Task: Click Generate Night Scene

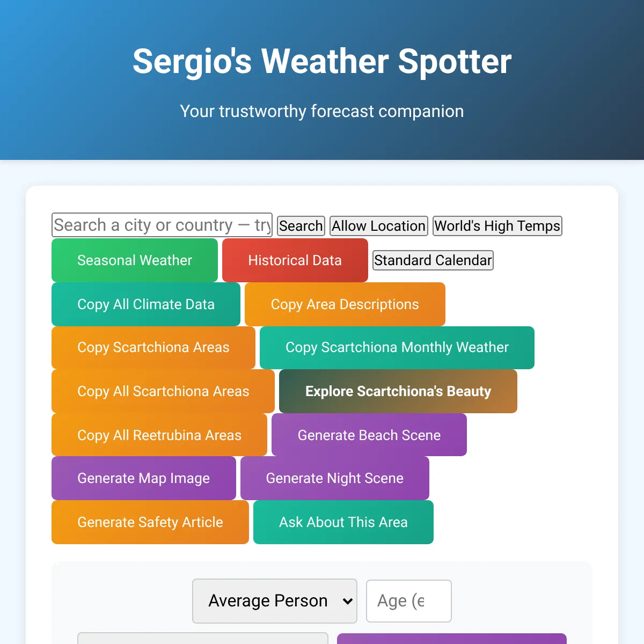Action: pos(335,478)
